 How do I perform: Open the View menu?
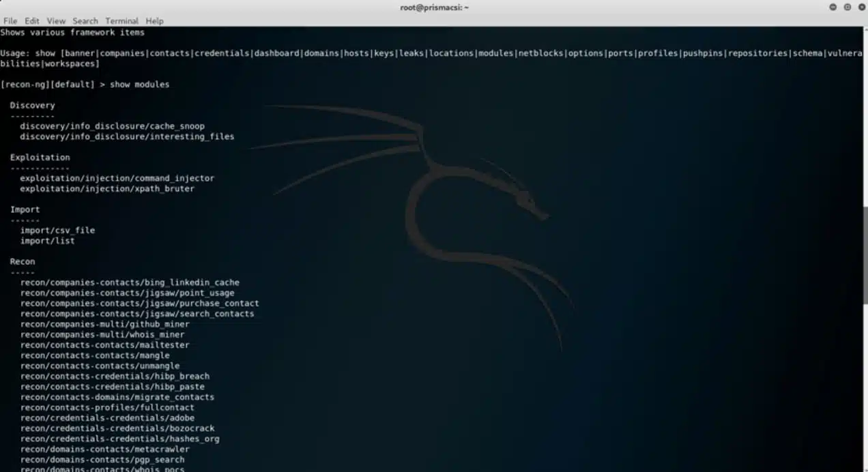[56, 21]
